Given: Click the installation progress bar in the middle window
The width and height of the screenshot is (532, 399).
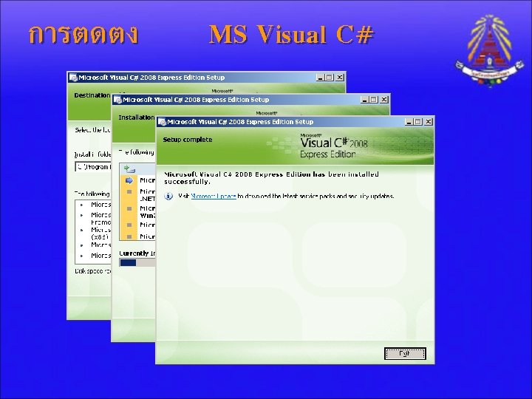Looking at the screenshot, I should tap(137, 262).
